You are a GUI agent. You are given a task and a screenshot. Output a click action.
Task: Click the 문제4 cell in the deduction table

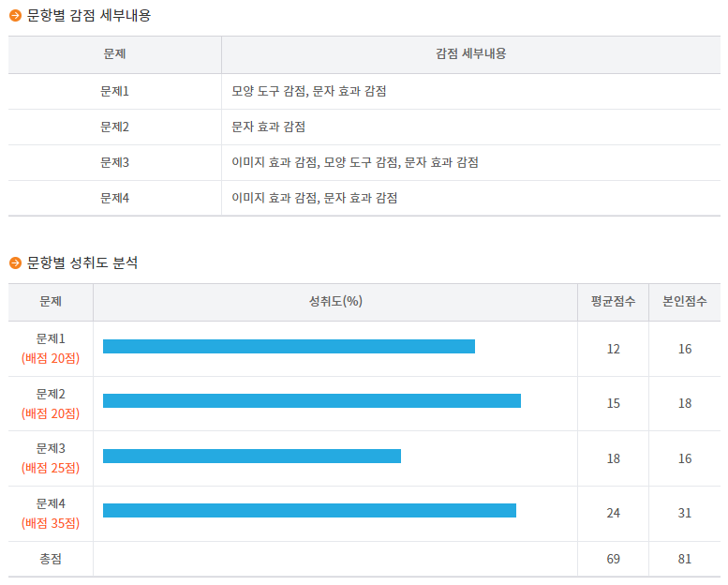coord(114,199)
